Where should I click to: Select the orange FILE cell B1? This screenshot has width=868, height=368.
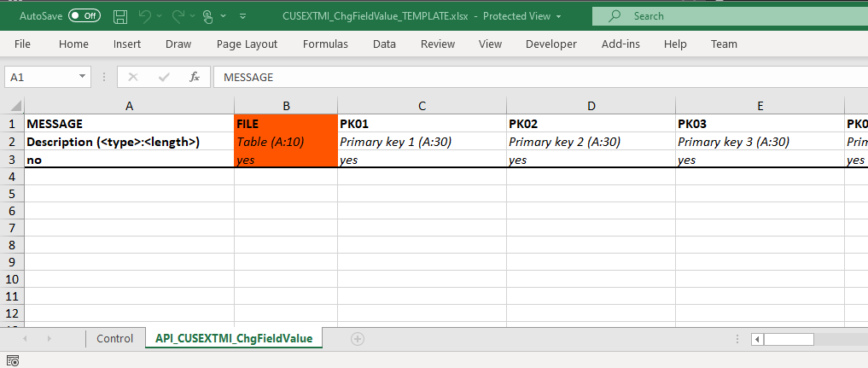coord(286,124)
